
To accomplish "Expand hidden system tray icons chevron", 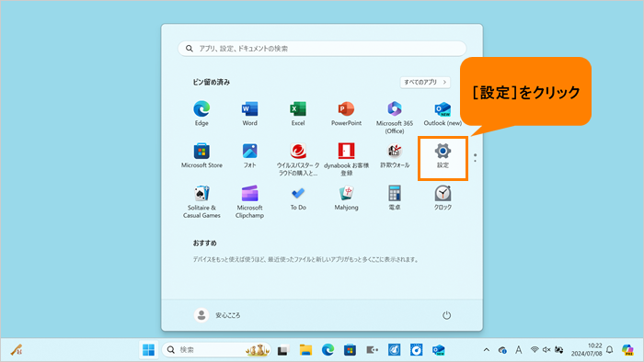I will coord(487,350).
